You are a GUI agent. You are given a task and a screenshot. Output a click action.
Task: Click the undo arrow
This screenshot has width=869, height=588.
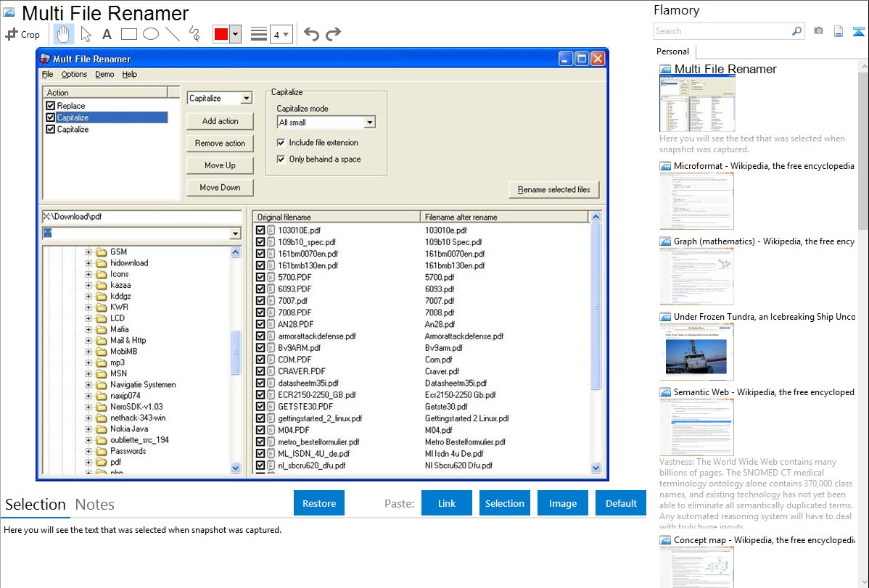tap(311, 34)
